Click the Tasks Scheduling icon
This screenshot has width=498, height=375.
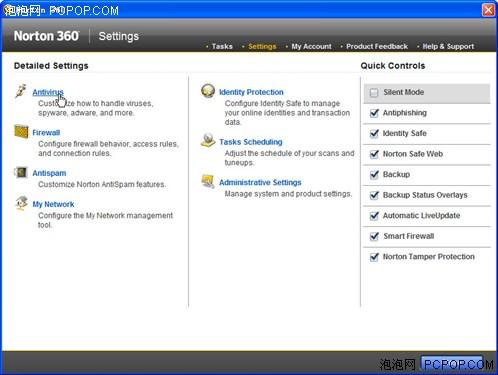click(208, 140)
